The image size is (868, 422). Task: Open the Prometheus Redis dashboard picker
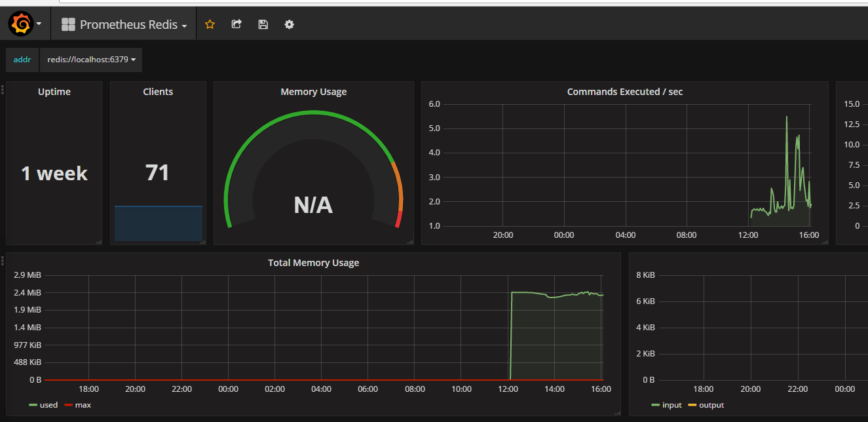[x=124, y=25]
